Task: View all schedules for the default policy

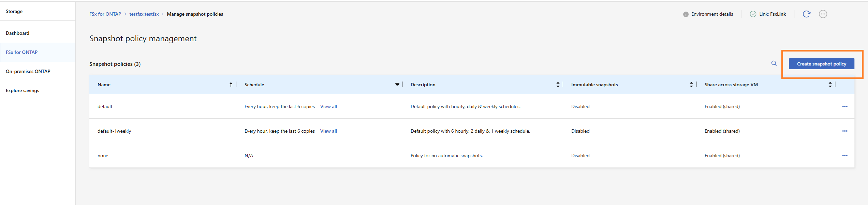Action: coord(328,106)
